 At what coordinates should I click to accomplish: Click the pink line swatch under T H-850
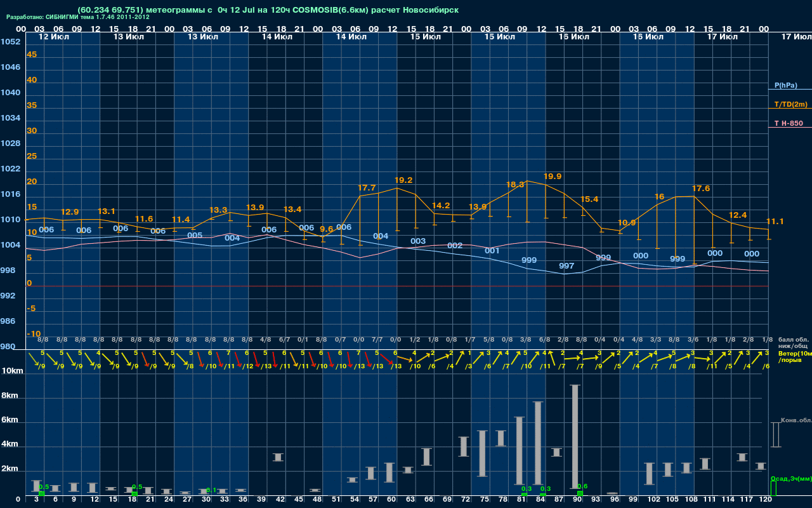[790, 128]
